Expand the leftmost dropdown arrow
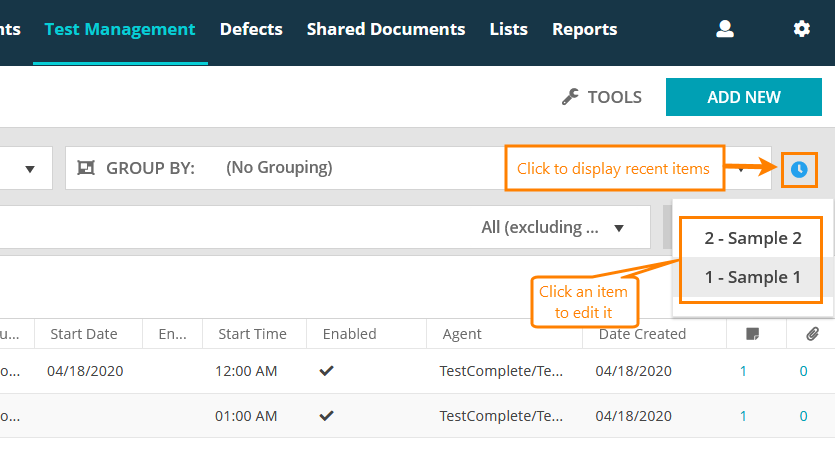 pyautogui.click(x=30, y=168)
